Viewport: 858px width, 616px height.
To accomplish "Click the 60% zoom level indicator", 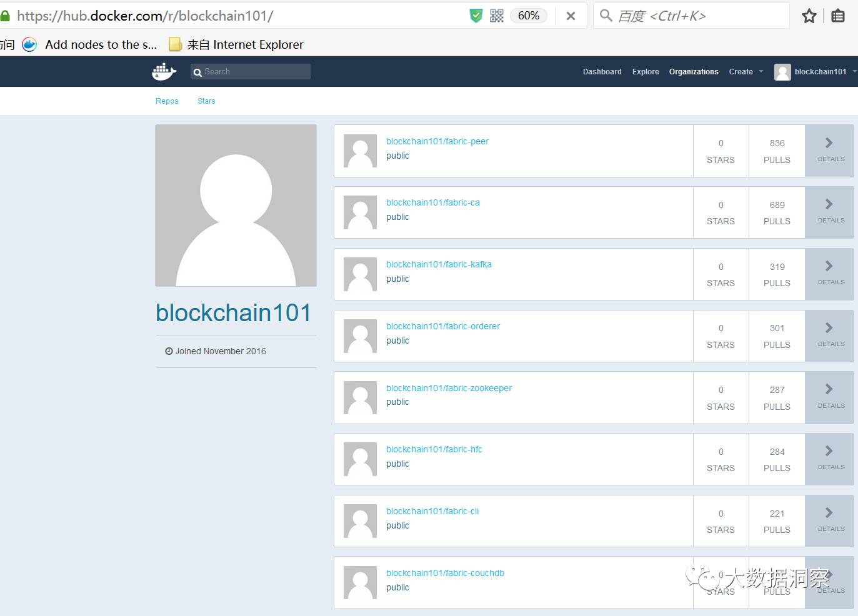I will [529, 16].
